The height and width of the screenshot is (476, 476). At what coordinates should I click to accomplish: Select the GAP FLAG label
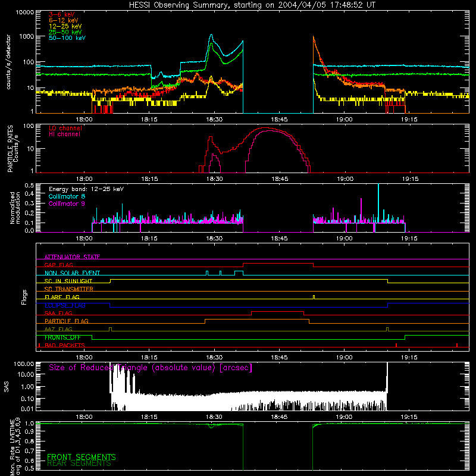pos(58,265)
